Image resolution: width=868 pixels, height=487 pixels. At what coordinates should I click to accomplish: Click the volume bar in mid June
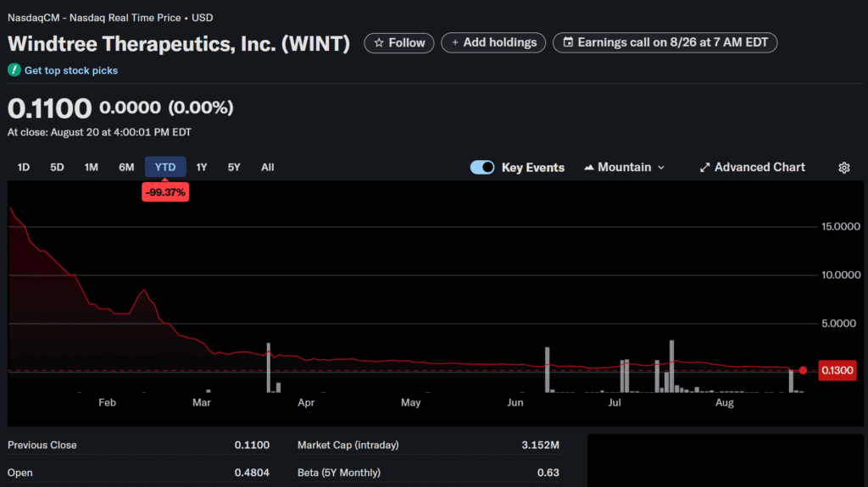pos(547,369)
